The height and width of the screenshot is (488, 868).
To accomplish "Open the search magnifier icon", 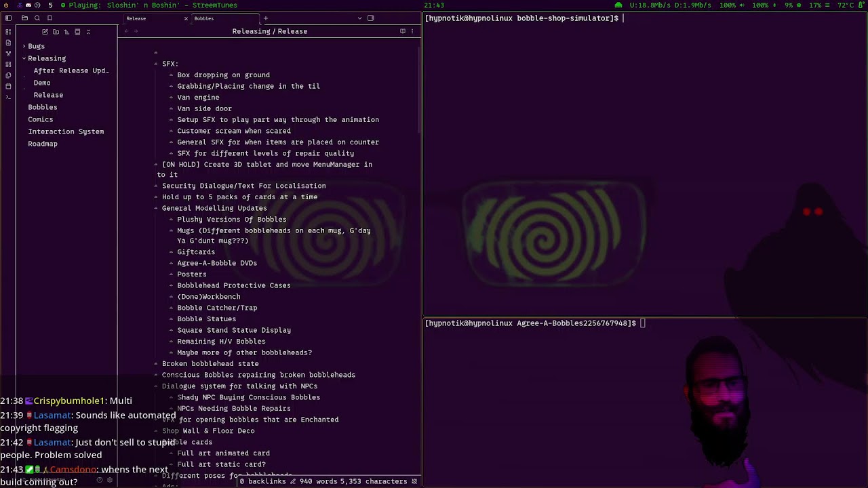I will click(x=37, y=18).
